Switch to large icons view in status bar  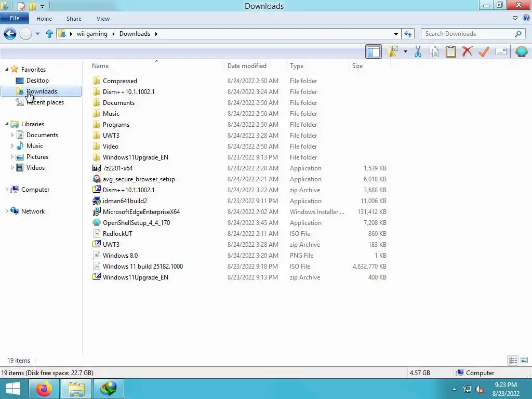[524, 360]
